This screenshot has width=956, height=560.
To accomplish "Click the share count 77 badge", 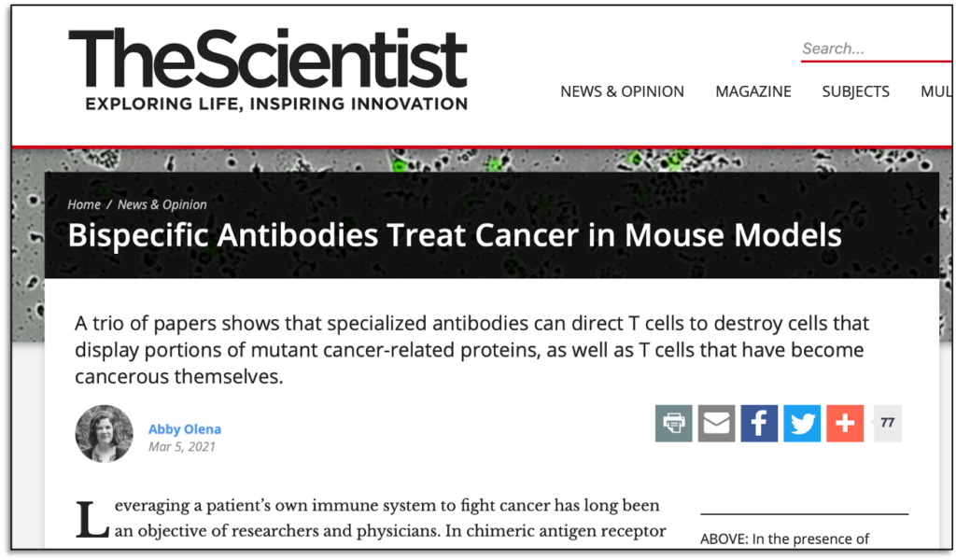I will pos(887,423).
